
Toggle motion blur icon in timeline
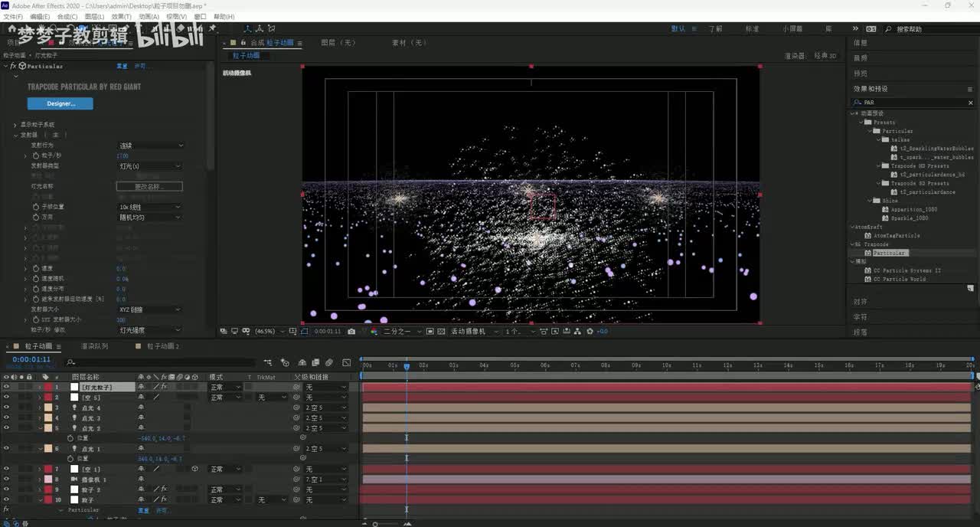pyautogui.click(x=328, y=362)
